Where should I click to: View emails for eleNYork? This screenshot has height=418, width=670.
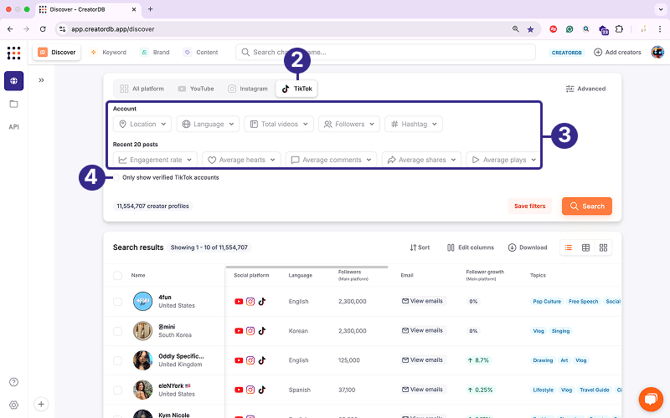point(423,390)
